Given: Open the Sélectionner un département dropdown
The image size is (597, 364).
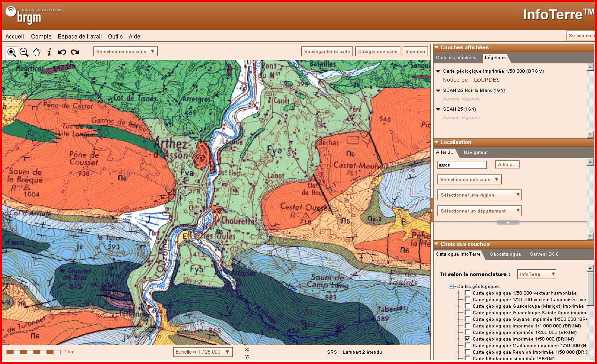Looking at the screenshot, I should tap(479, 211).
